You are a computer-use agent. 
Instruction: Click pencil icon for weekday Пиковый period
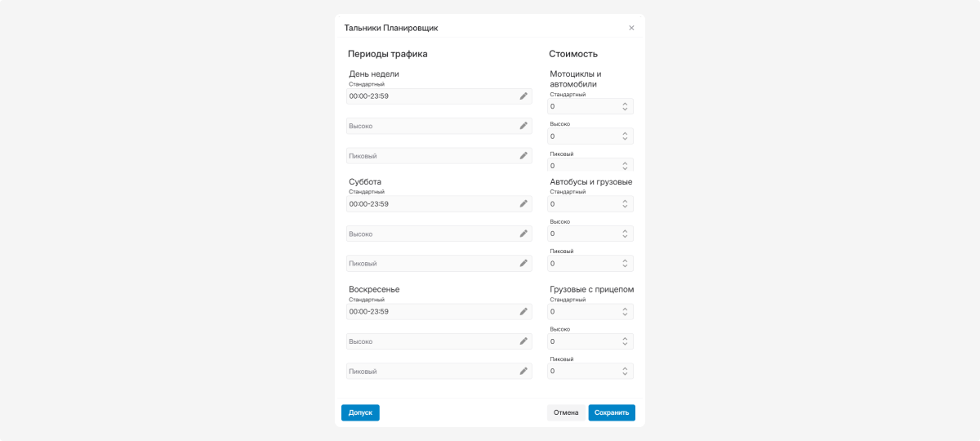[523, 155]
